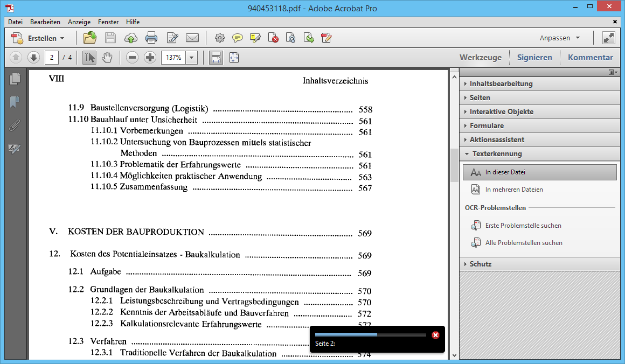
Task: Click 'In dieser Datei' text recognition
Action: pos(505,172)
